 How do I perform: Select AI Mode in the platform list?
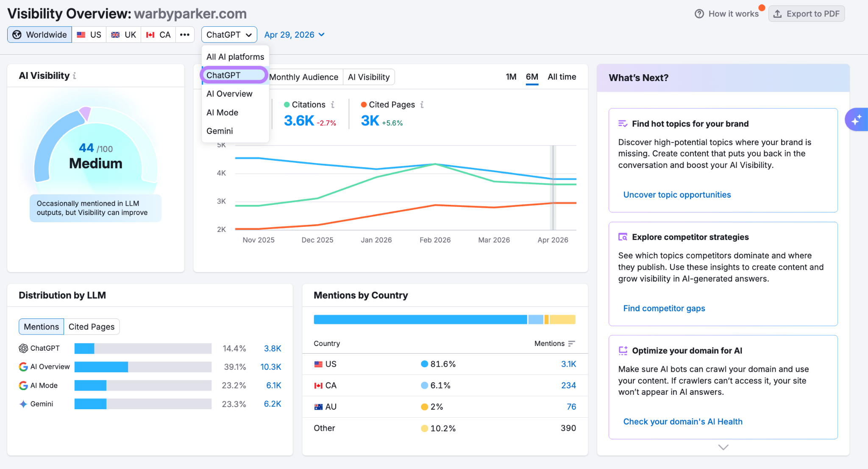(235, 112)
